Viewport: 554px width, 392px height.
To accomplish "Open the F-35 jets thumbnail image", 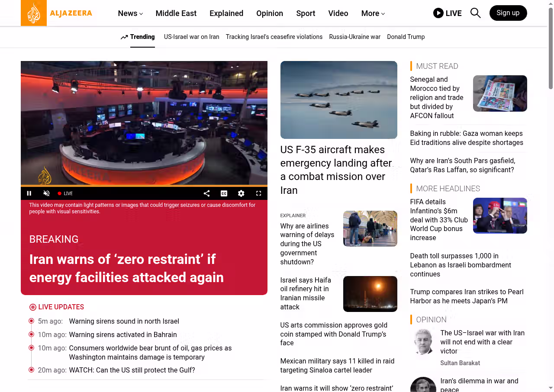I will 338,100.
